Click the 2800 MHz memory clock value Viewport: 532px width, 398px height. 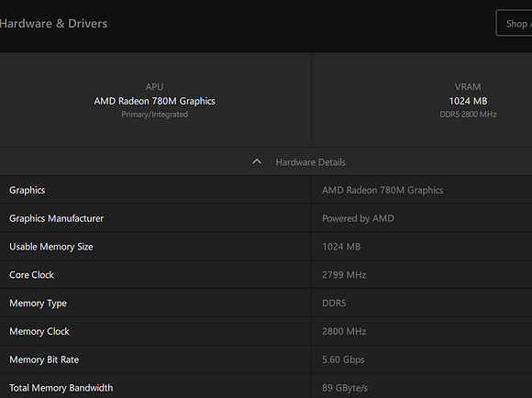point(344,331)
